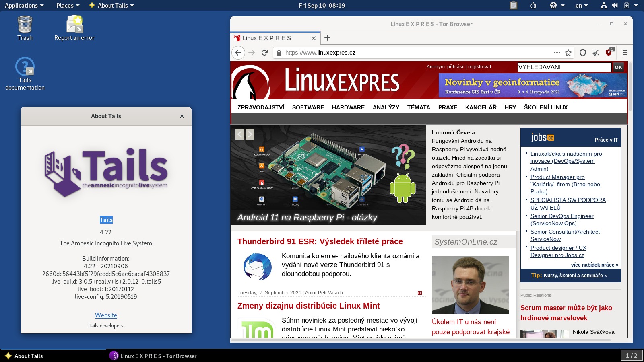Click the volume speaker icon
This screenshot has height=362, width=644.
coord(615,5)
